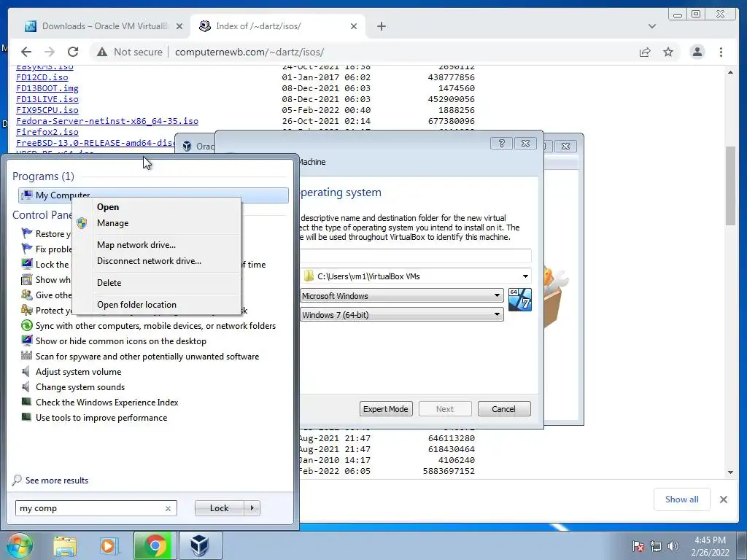Open the share page icon in address bar
This screenshot has width=747, height=560.
pyautogui.click(x=645, y=52)
